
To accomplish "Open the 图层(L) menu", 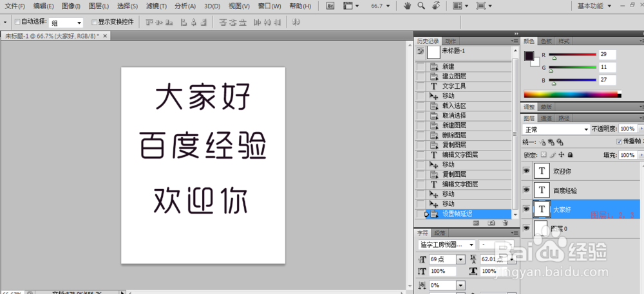I will [99, 6].
